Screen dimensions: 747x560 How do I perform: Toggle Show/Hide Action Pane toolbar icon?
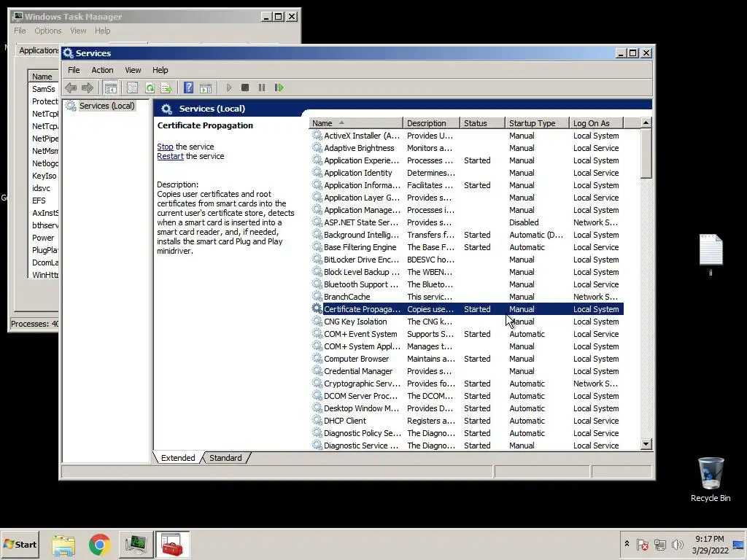coord(206,87)
